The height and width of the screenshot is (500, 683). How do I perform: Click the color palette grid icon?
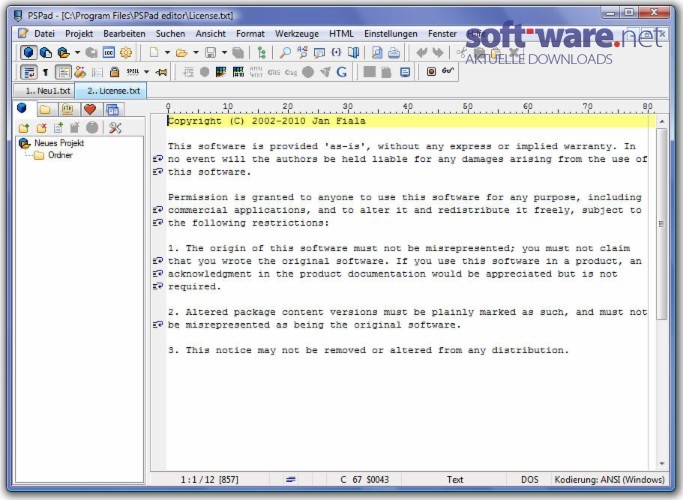[221, 72]
